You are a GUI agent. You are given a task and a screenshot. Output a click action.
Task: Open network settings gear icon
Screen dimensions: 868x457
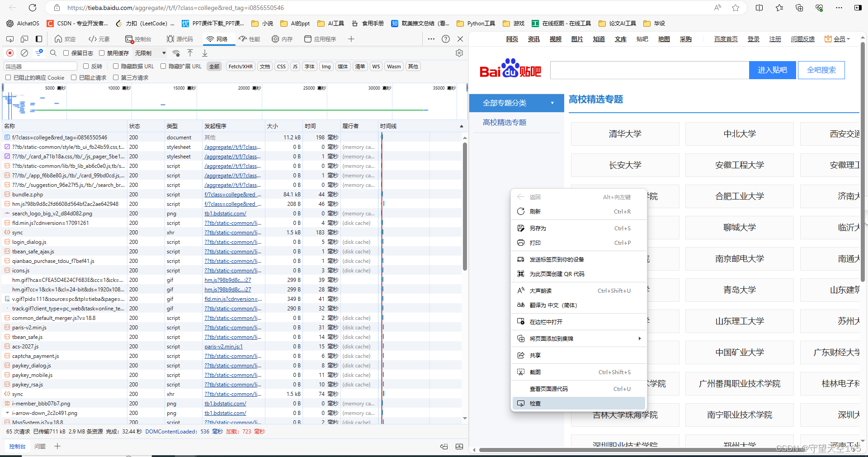(459, 53)
